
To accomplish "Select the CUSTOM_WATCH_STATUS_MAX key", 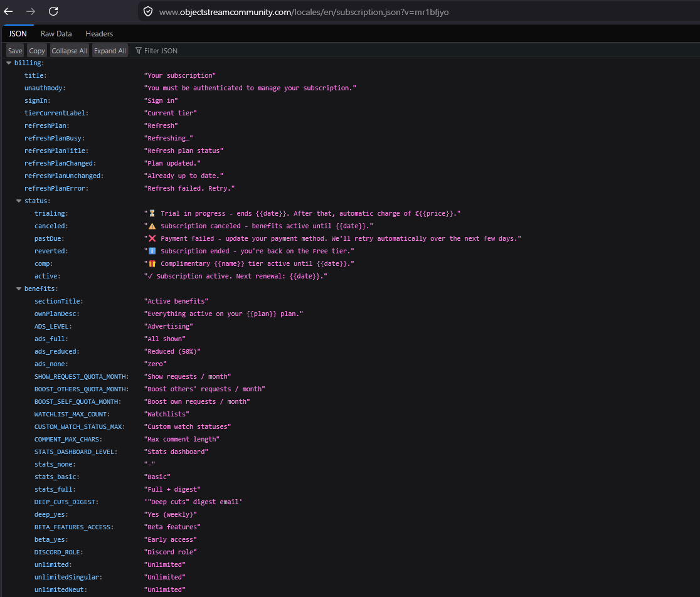I will pos(80,426).
